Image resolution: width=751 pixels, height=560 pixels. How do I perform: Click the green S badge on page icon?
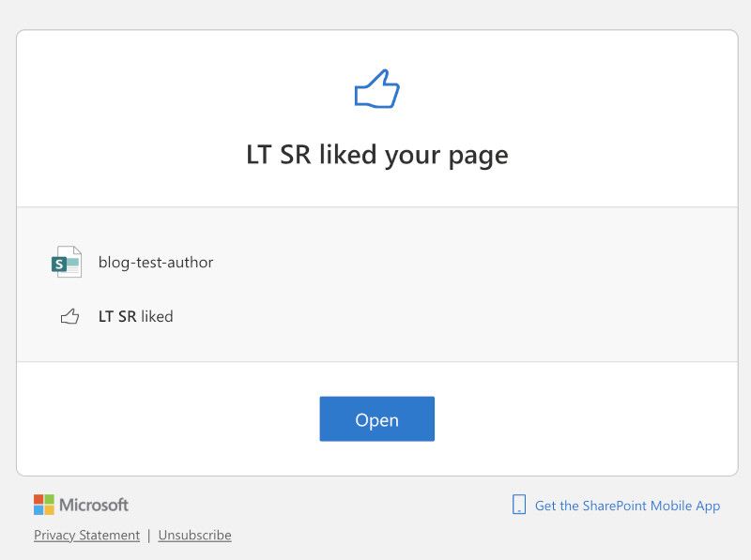[59, 265]
